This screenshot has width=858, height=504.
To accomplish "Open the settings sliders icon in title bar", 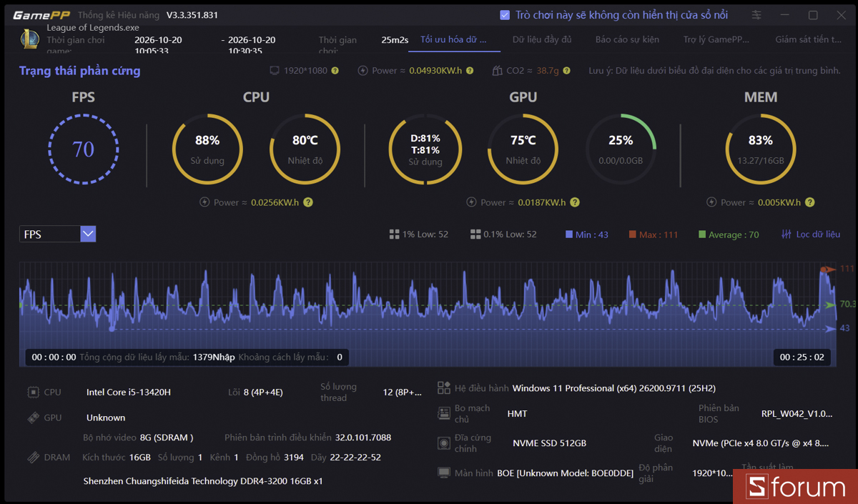I will 756,15.
